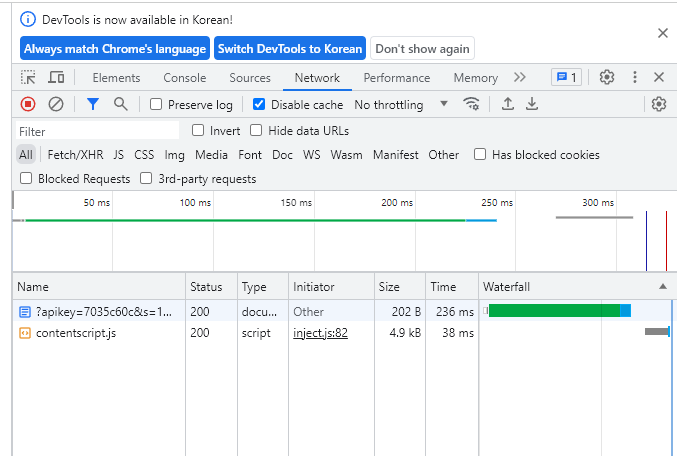Screen dimensions: 677x456
Task: Filter requests by Media
Action: tap(211, 155)
